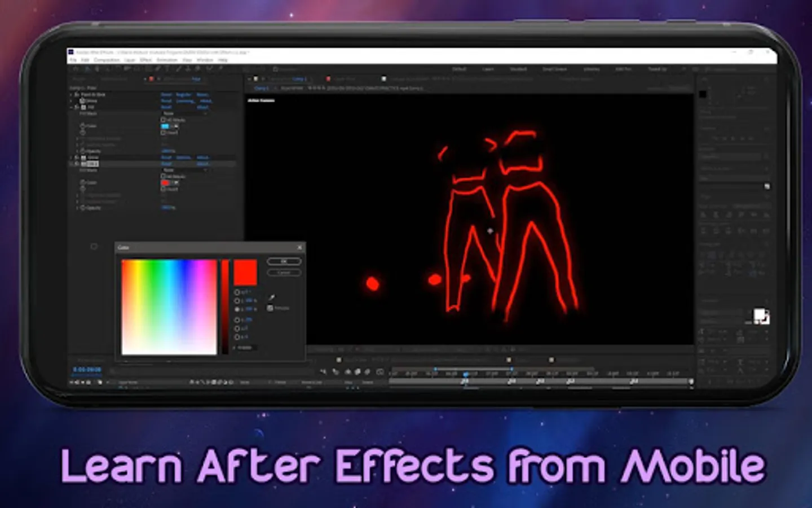Viewport: 812px width, 508px height.
Task: Click the Home icon in toolbar
Action: tap(76, 68)
